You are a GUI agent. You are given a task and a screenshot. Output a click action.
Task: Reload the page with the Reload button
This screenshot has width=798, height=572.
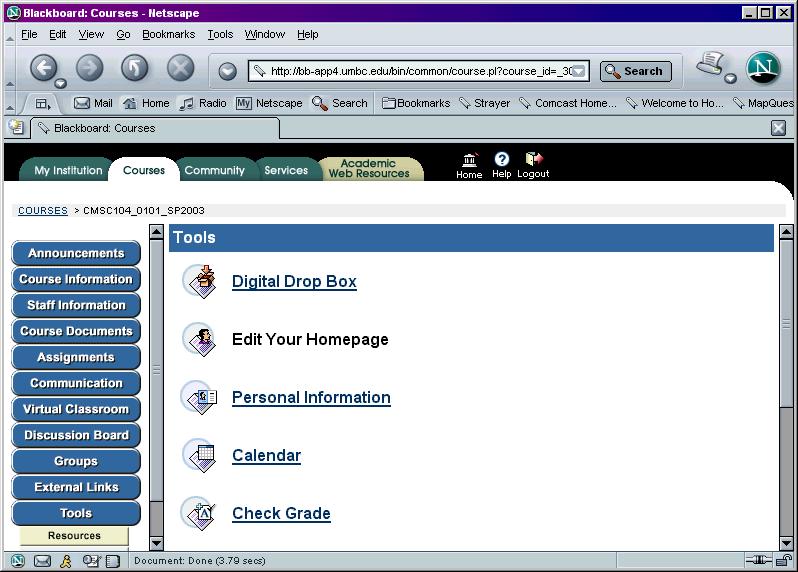tap(135, 68)
